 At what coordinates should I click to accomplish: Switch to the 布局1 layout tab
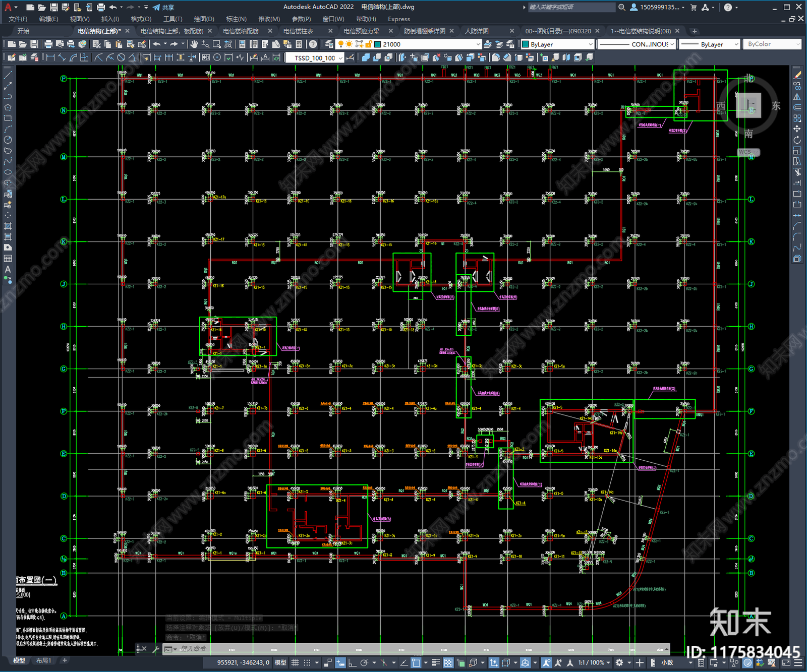[43, 660]
